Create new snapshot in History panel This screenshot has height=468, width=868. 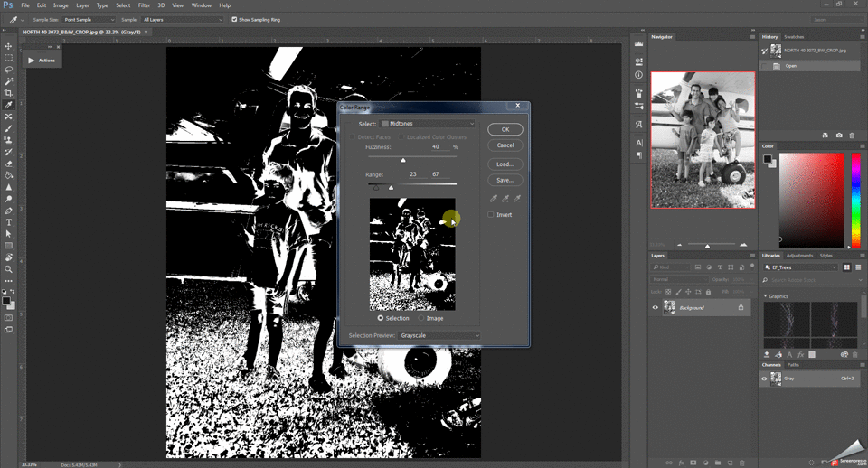tap(839, 136)
